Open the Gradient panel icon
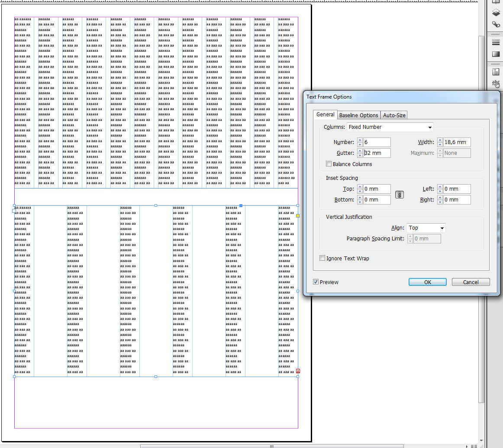This screenshot has height=448, width=503. point(496,54)
